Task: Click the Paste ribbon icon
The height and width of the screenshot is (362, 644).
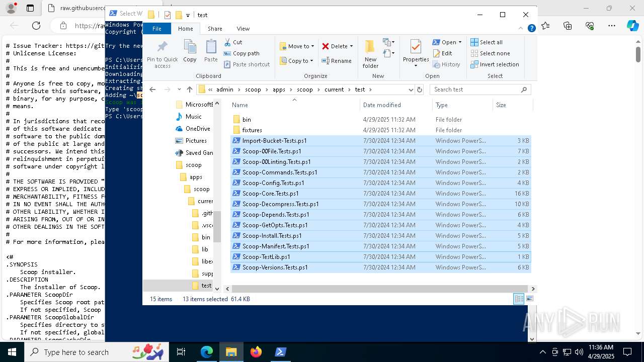Action: pyautogui.click(x=211, y=51)
